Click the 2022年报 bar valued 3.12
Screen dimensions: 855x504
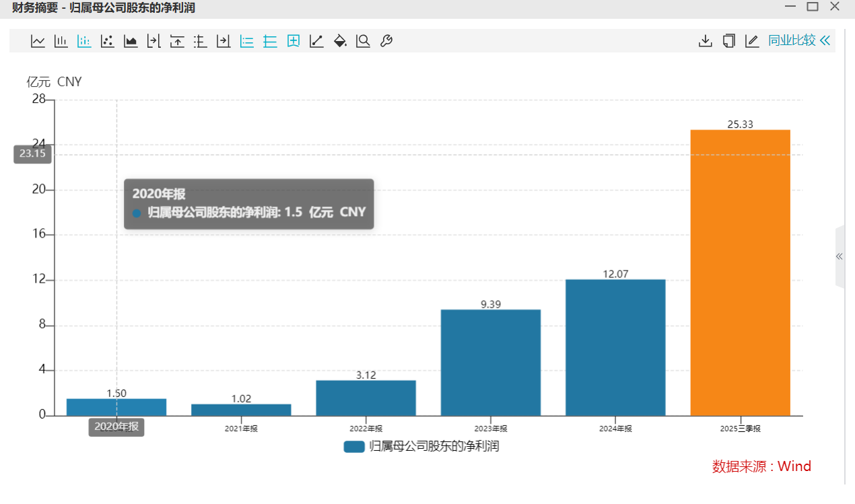[x=366, y=398]
